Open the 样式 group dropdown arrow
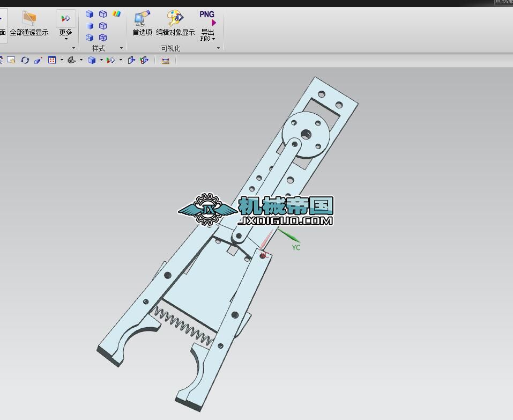The height and width of the screenshot is (420, 513). tap(121, 48)
